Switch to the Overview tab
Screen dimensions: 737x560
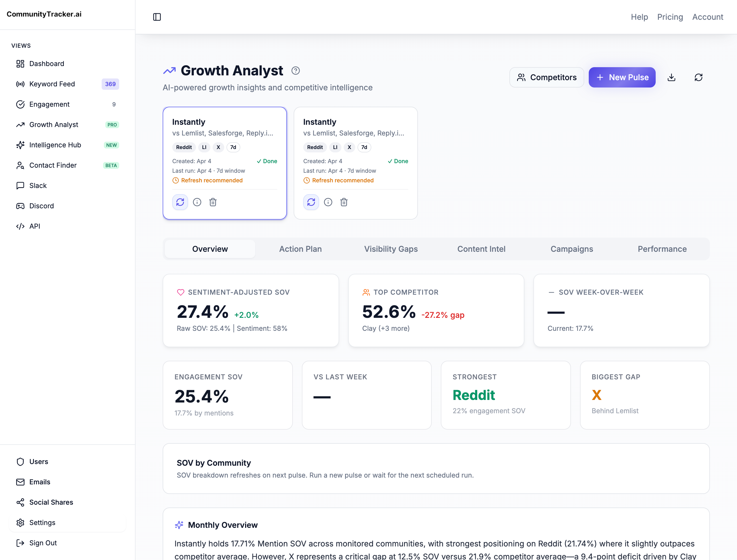pyautogui.click(x=210, y=249)
